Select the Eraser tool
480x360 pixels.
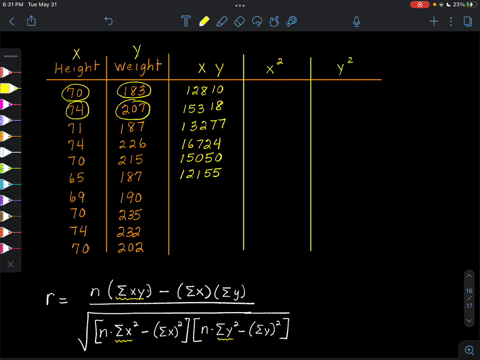pyautogui.click(x=239, y=22)
